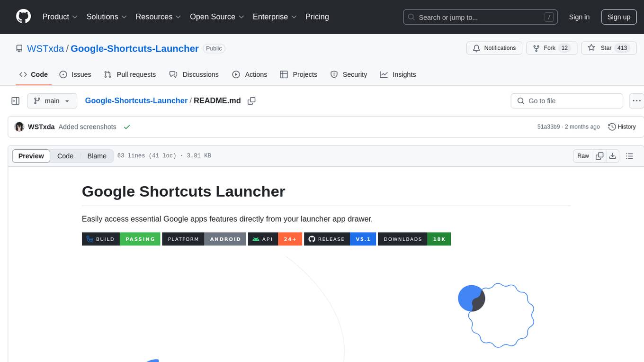Open the Security tab
Image resolution: width=644 pixels, height=362 pixels.
point(349,74)
